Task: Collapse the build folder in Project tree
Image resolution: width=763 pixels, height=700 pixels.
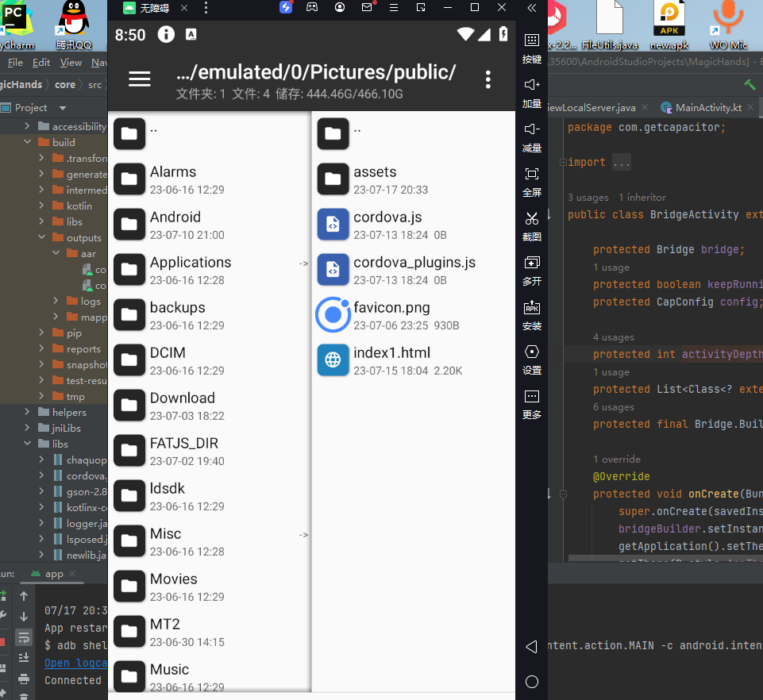Action: [26, 142]
